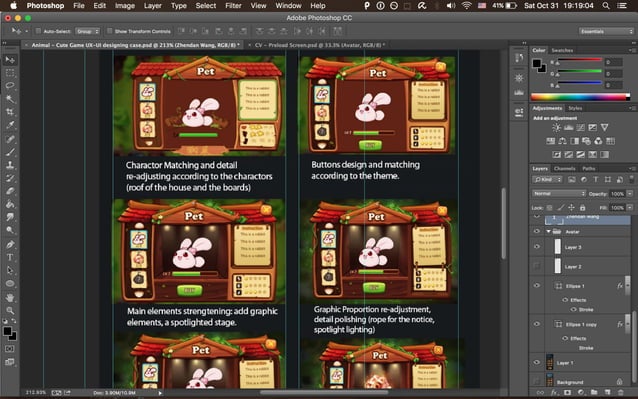Enable the Auto-Select checkbox

click(38, 31)
